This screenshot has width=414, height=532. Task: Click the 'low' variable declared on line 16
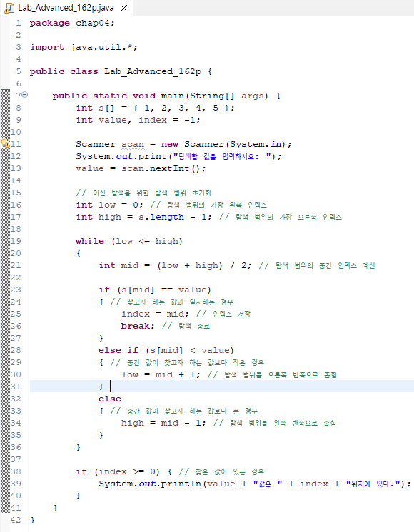pos(107,205)
